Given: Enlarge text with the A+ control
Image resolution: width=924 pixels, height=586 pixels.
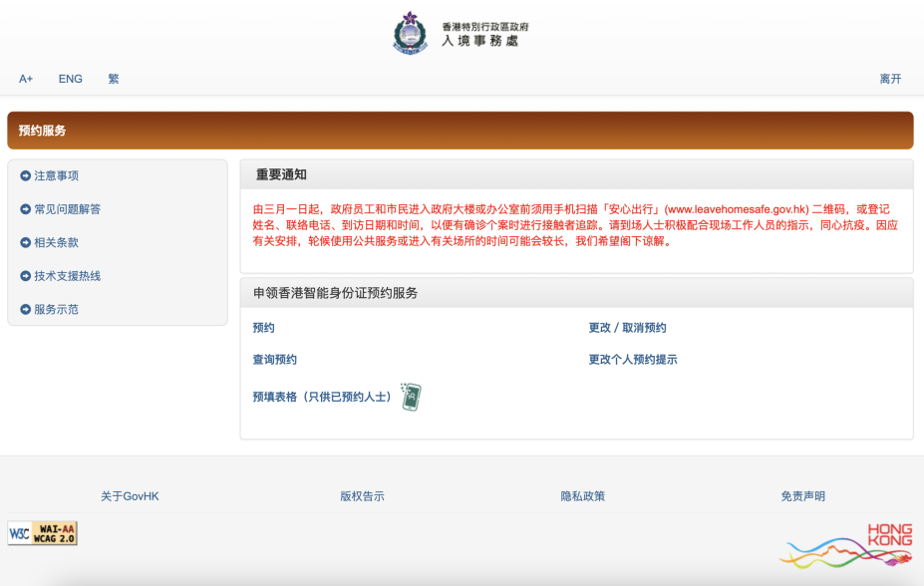Looking at the screenshot, I should coord(26,79).
